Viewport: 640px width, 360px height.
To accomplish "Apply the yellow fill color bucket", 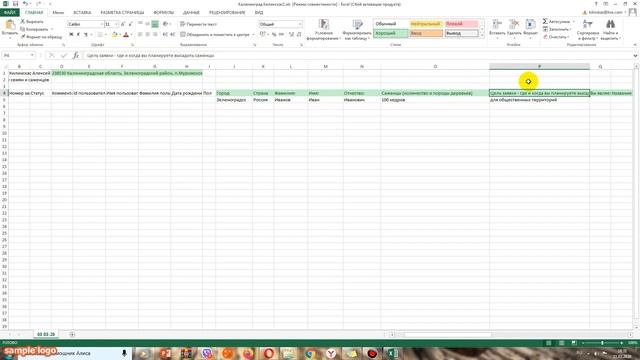I will [115, 35].
